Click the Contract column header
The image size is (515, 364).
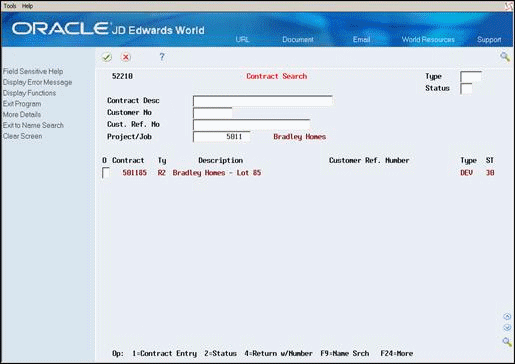(128, 160)
